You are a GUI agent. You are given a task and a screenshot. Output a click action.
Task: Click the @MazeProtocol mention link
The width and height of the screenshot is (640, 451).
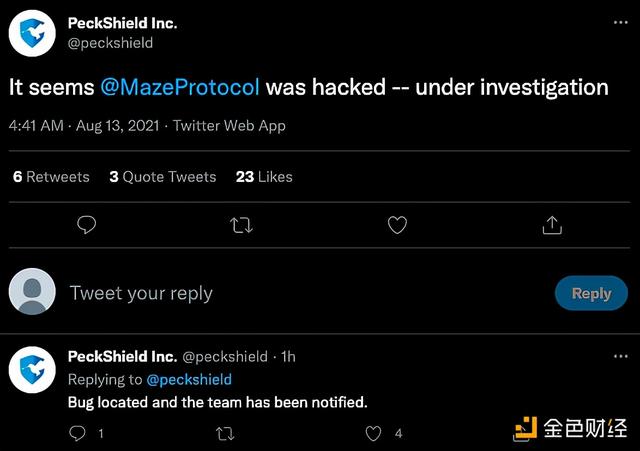tap(180, 87)
